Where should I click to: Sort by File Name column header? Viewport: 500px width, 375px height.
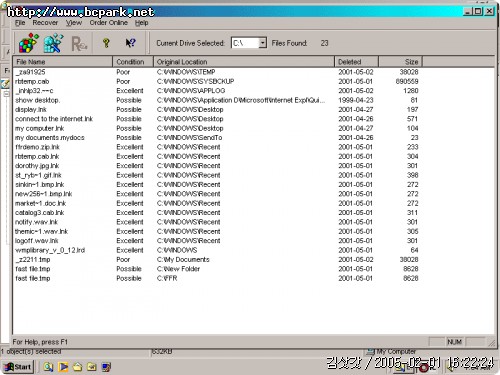pyautogui.click(x=63, y=62)
